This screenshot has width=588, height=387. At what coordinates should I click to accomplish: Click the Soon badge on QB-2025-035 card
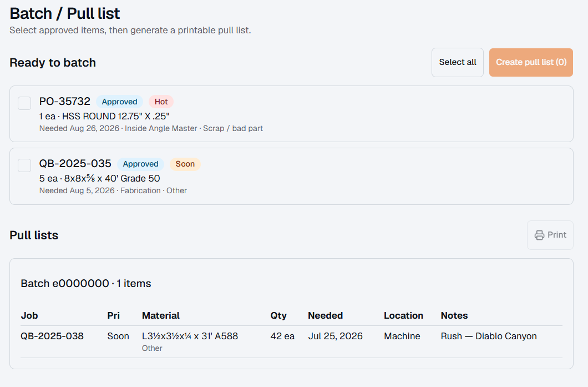pos(185,164)
